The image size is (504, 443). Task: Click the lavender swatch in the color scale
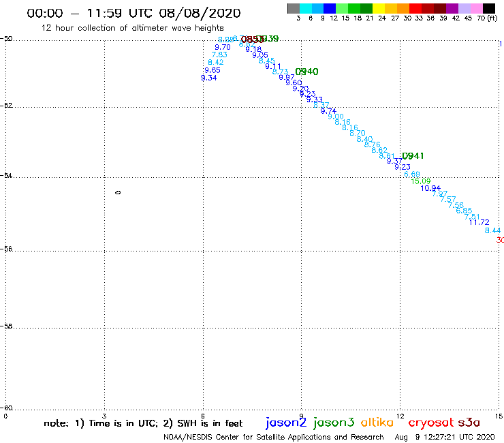[464, 8]
